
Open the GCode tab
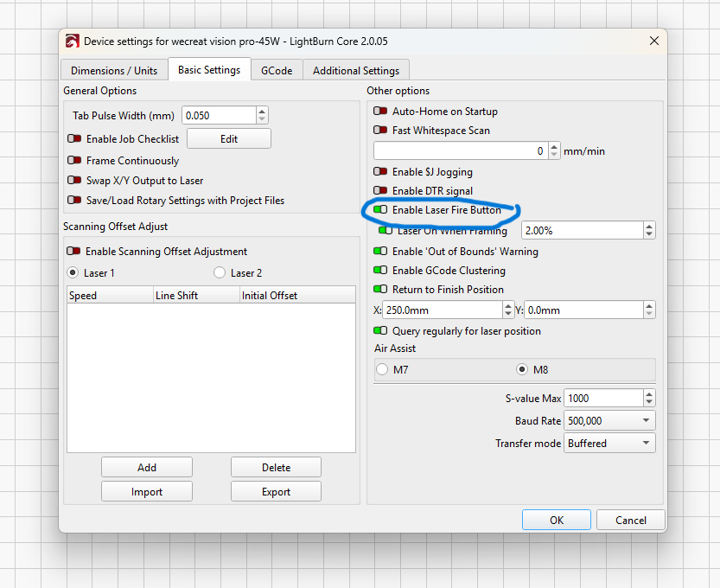[277, 71]
